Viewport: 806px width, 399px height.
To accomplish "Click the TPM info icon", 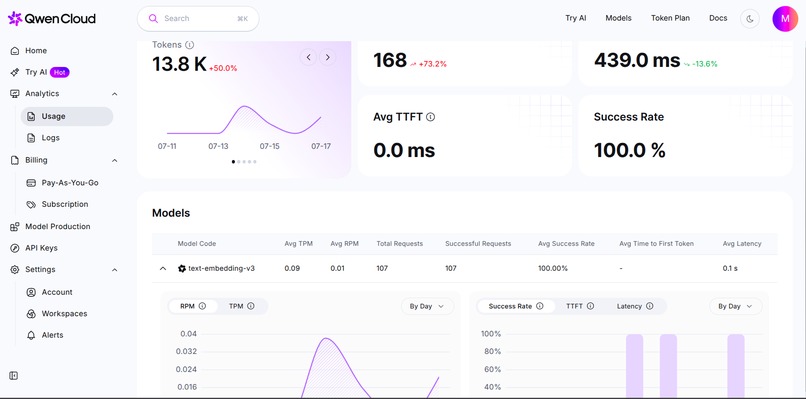I will (251, 306).
